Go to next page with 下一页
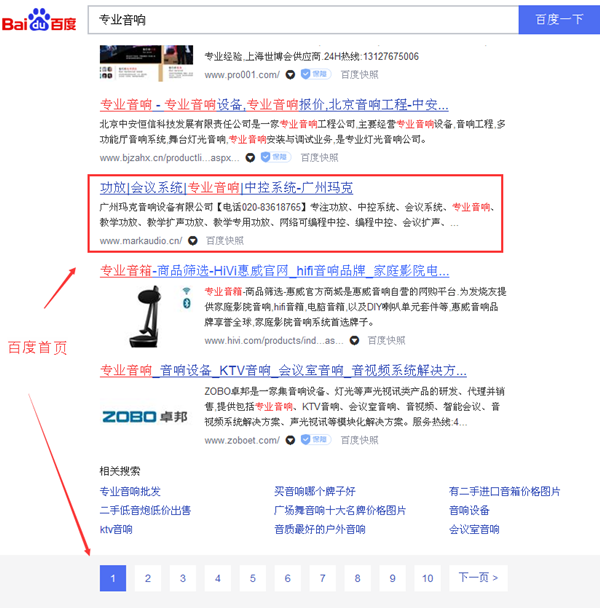 click(477, 578)
